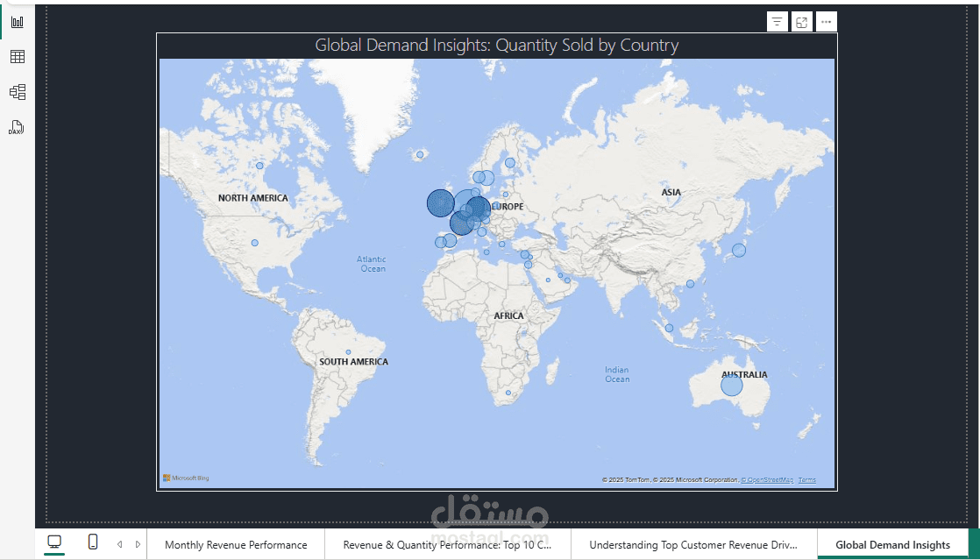Select the Iceland bubble on the map
The image size is (980, 560).
click(420, 154)
